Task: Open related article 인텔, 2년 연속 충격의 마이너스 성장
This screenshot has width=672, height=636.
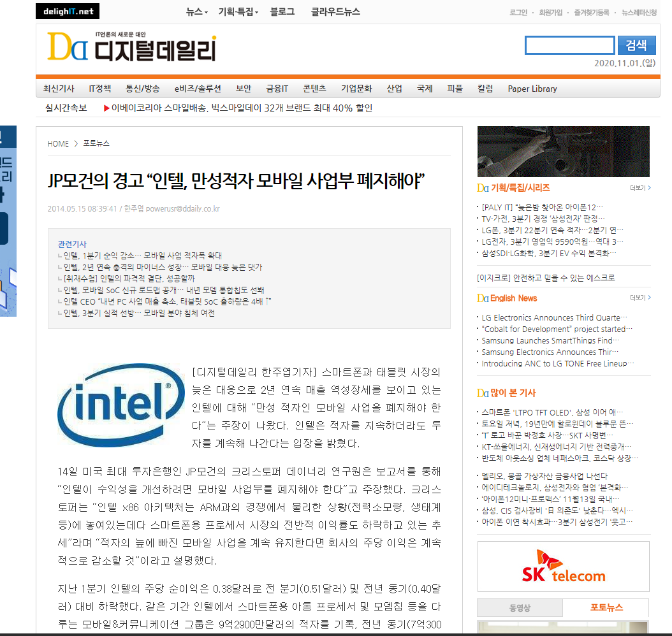Action: (163, 267)
